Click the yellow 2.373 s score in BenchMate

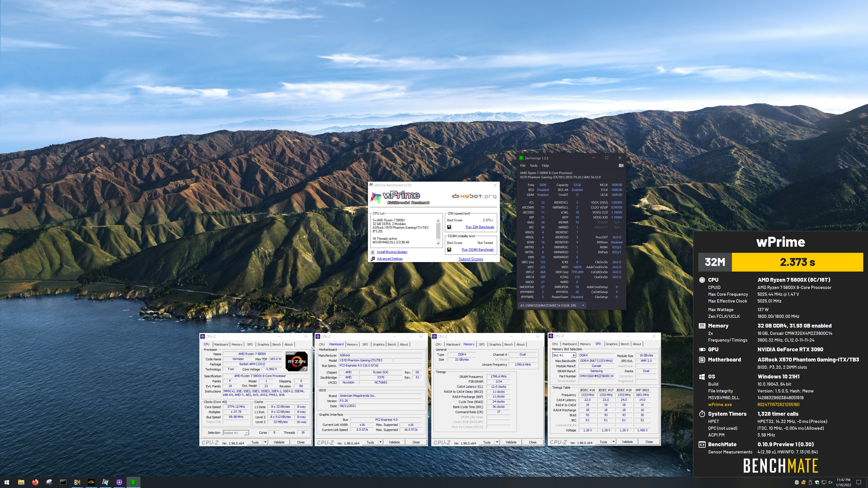click(797, 262)
